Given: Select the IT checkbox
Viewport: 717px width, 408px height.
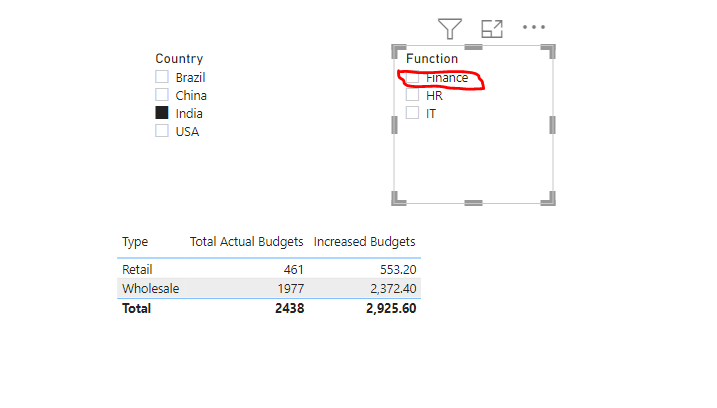Looking at the screenshot, I should click(412, 113).
